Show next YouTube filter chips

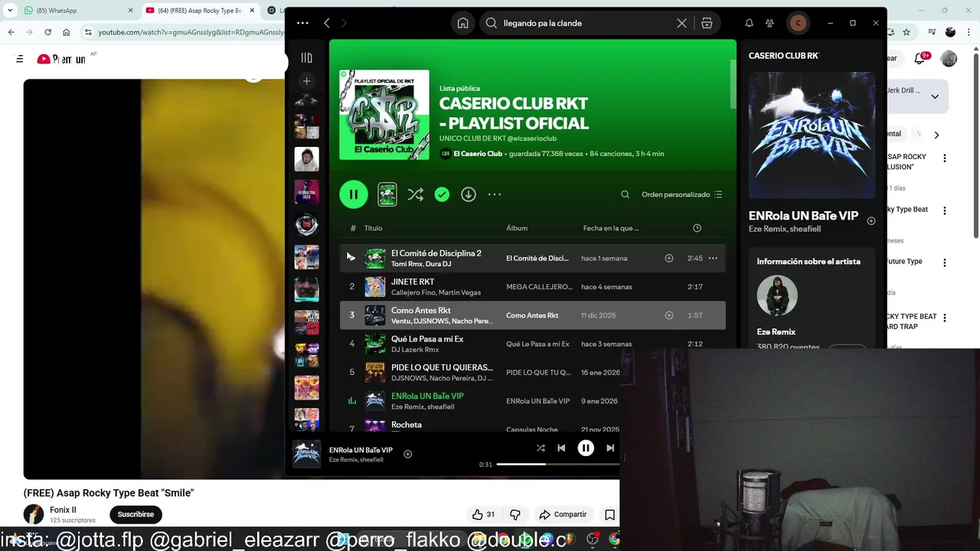tap(936, 135)
